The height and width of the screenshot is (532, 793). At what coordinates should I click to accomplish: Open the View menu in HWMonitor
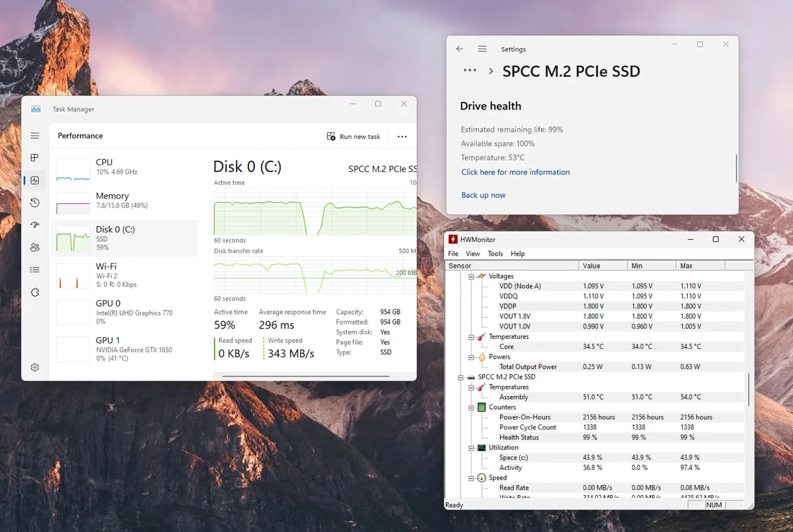click(x=472, y=253)
